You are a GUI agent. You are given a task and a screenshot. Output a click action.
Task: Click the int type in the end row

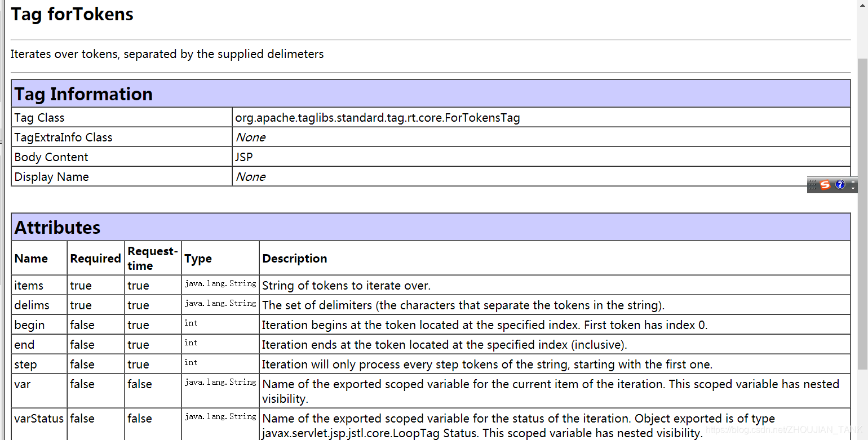(191, 343)
